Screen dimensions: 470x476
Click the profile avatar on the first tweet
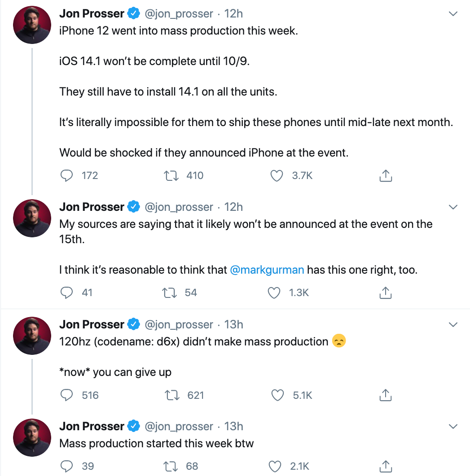(32, 25)
